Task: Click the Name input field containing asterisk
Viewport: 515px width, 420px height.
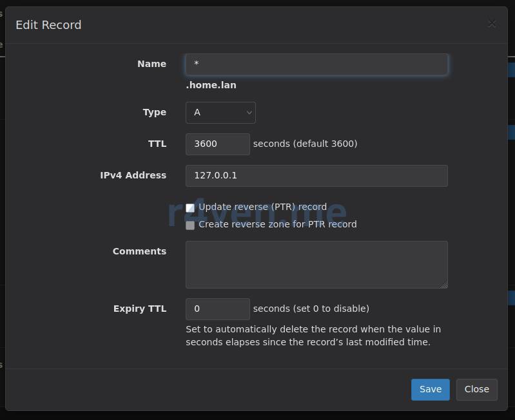Action: pyautogui.click(x=316, y=64)
